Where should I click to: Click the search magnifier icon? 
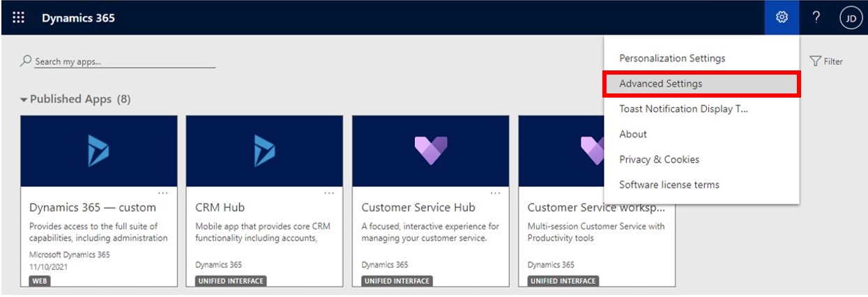click(x=26, y=61)
